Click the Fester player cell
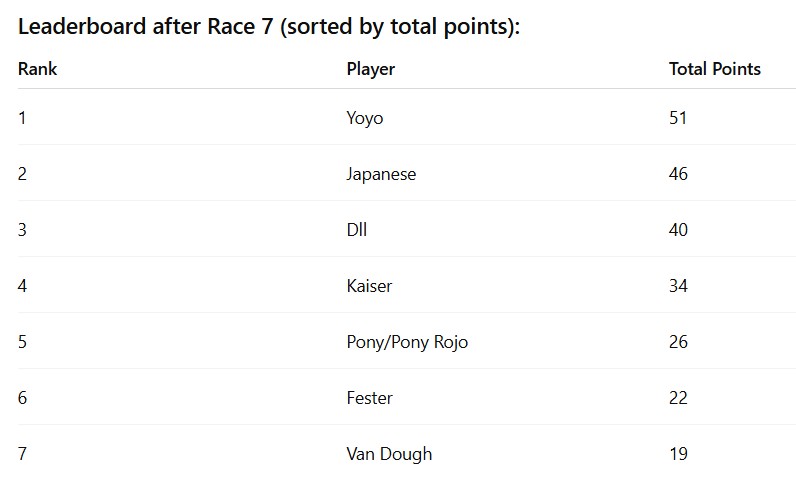 (x=370, y=397)
